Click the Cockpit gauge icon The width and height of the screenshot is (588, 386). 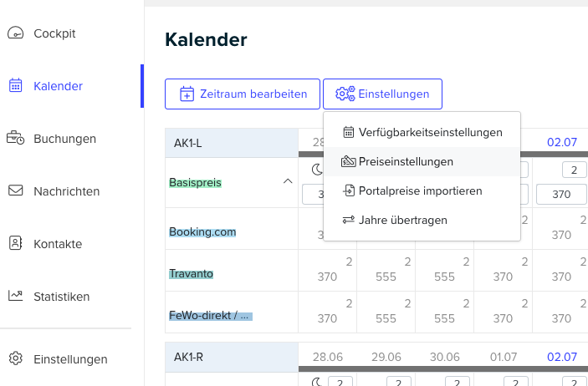(x=15, y=33)
